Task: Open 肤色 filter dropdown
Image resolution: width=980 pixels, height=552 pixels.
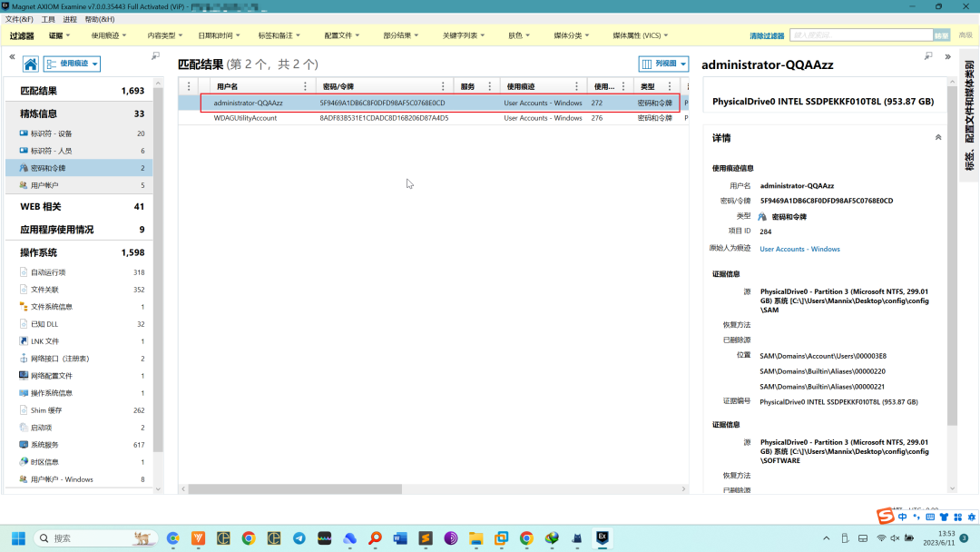Action: [519, 35]
